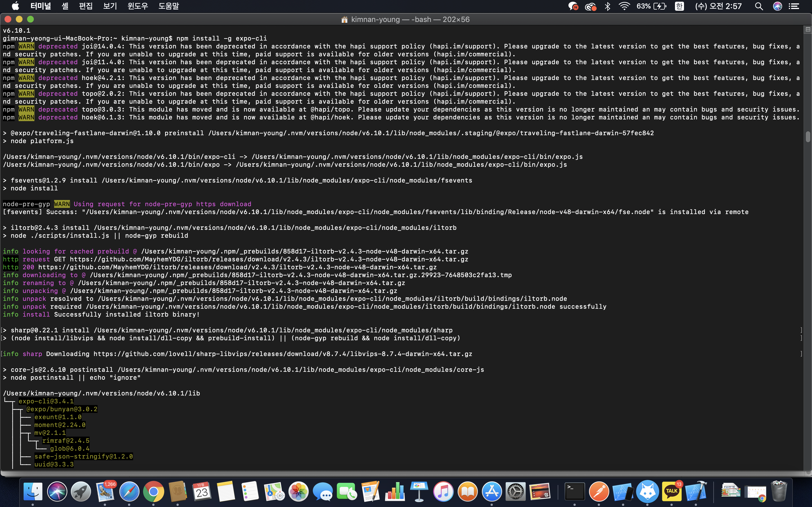
Task: Toggle the Korean input source indicator
Action: 679,6
